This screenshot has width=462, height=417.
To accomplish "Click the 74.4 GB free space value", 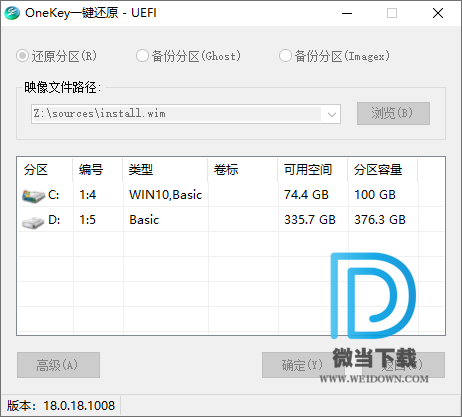I will point(306,195).
